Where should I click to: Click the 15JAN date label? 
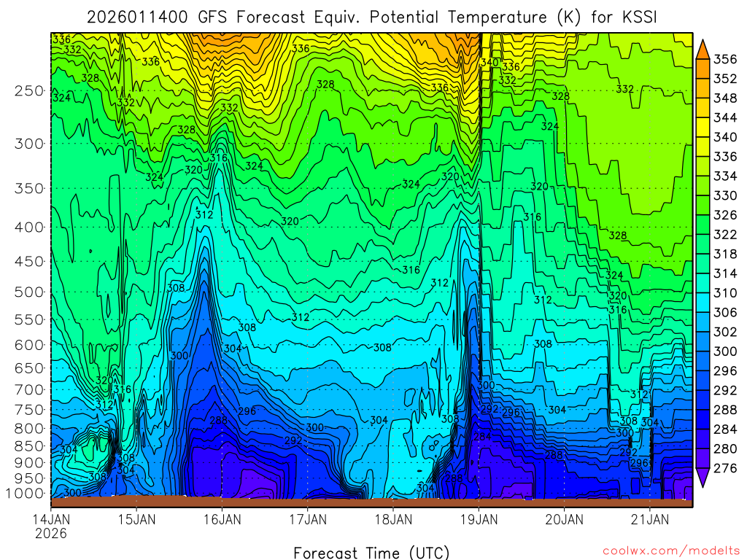pos(136,519)
